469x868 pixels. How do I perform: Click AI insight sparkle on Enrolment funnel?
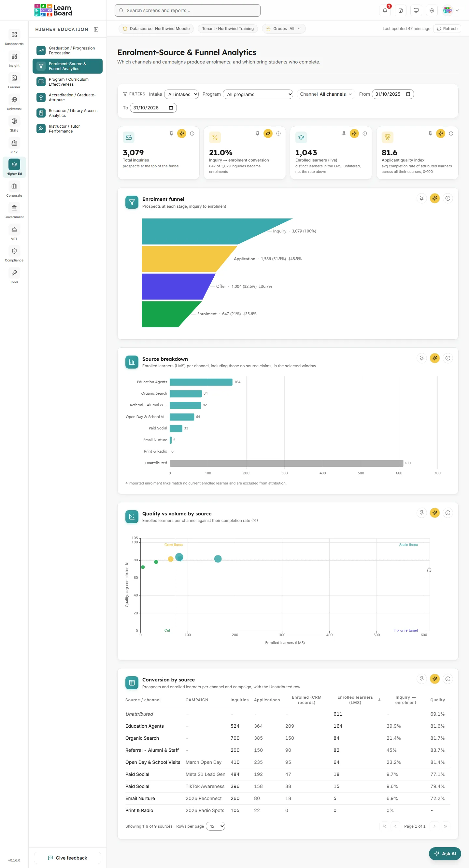pos(434,198)
